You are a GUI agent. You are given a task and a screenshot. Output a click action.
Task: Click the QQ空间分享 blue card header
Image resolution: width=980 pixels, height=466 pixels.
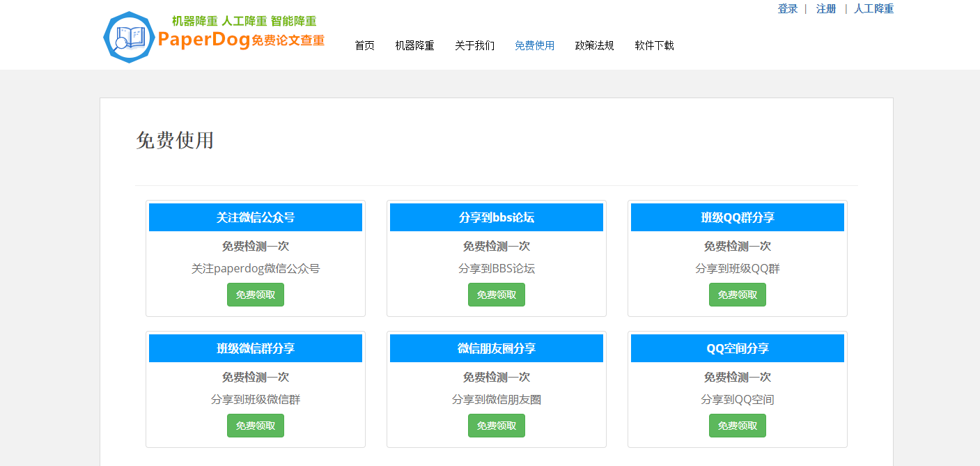737,348
